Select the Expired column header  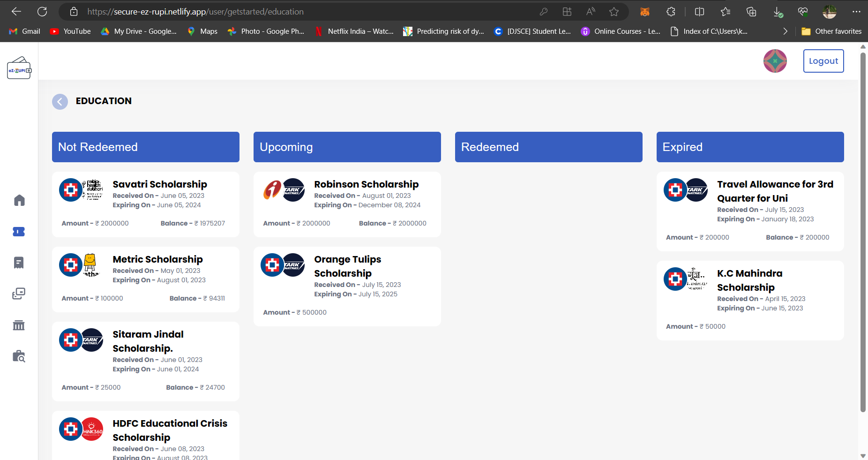749,147
